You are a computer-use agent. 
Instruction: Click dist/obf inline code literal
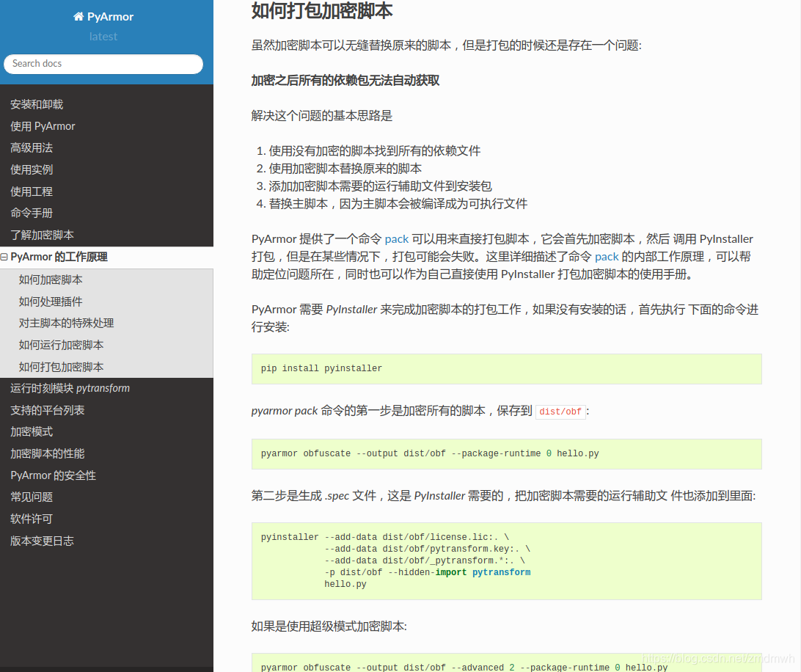tap(560, 412)
